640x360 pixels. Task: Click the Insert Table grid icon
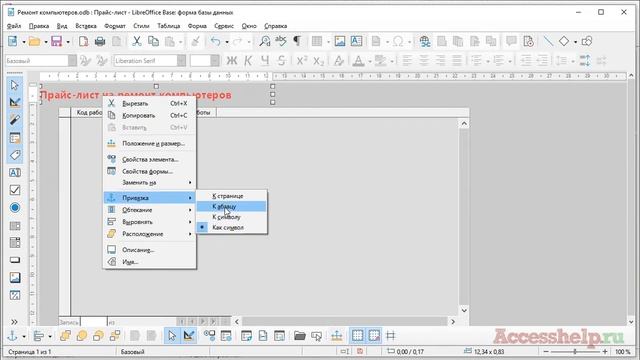point(317,41)
